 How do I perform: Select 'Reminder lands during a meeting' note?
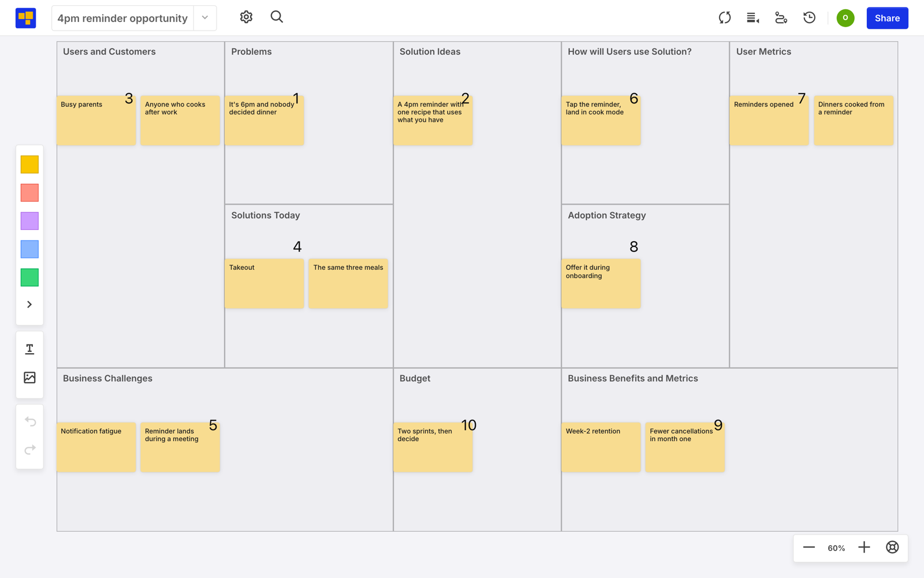180,447
